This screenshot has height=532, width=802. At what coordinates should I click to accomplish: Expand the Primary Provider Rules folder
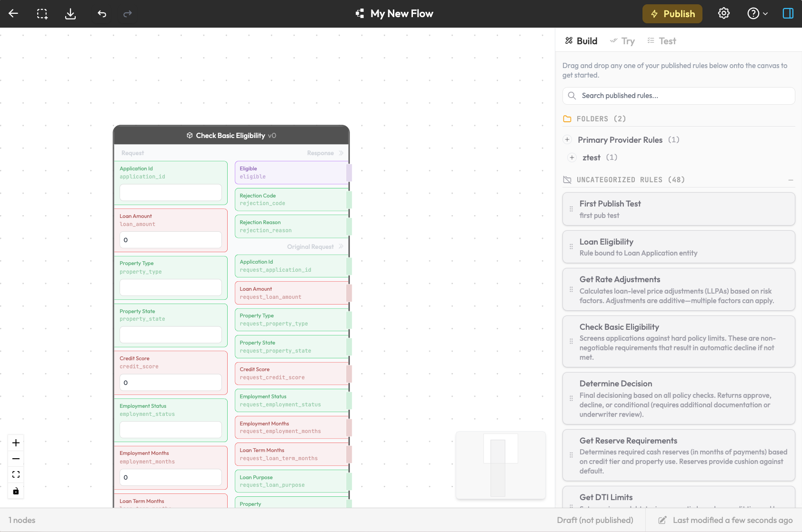[x=567, y=139]
